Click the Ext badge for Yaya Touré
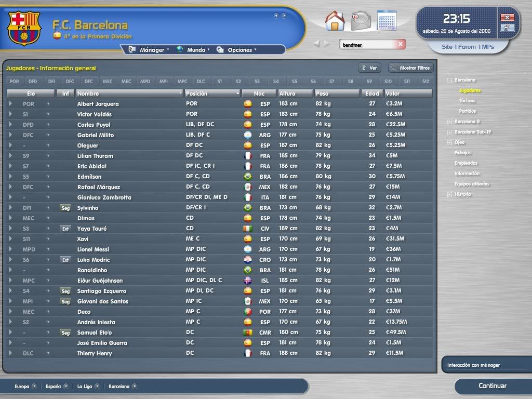 click(x=65, y=229)
